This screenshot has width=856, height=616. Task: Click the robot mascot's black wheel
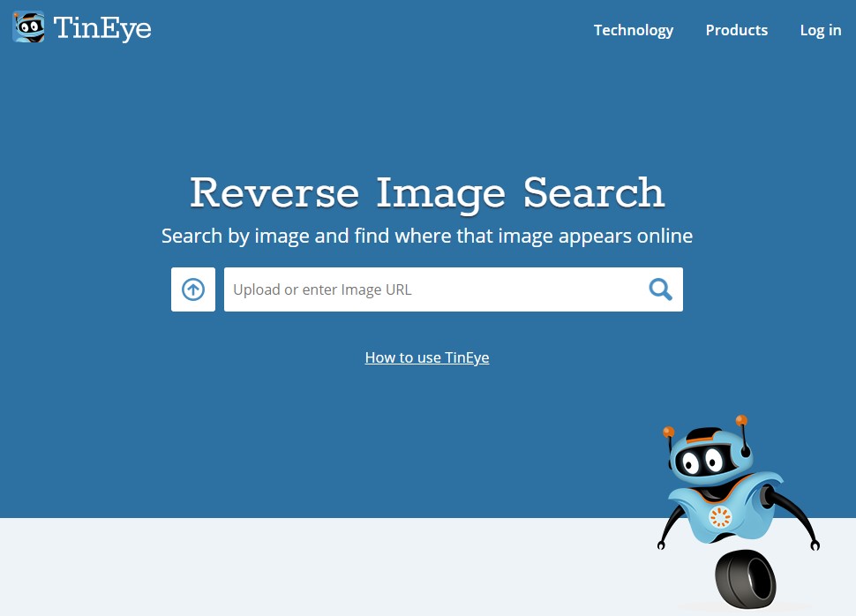pyautogui.click(x=746, y=579)
